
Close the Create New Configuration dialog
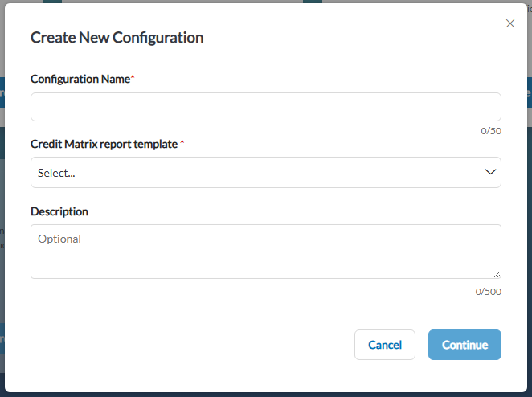(510, 23)
